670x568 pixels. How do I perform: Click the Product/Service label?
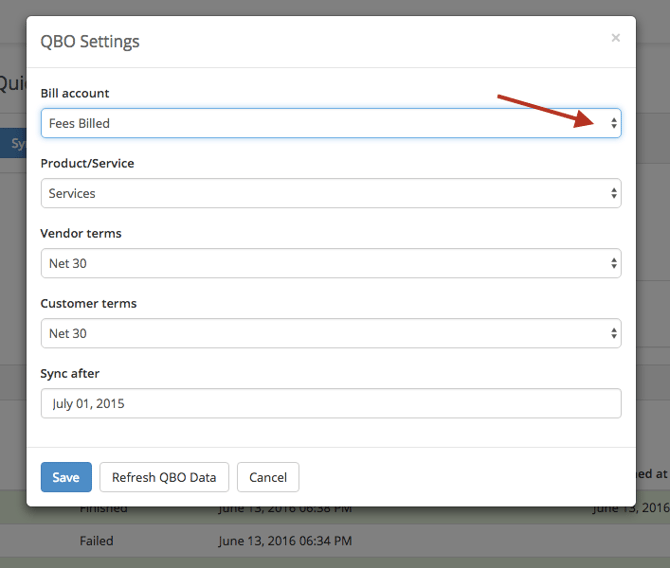(x=87, y=163)
